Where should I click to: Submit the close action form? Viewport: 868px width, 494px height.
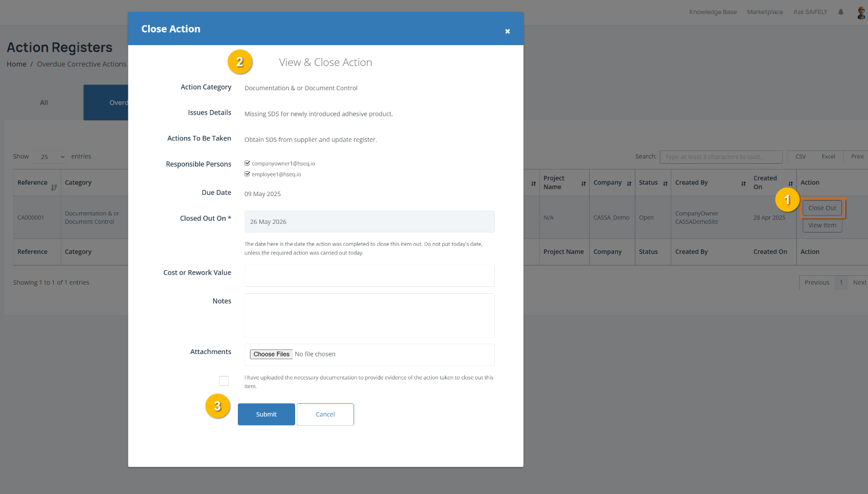(x=266, y=414)
